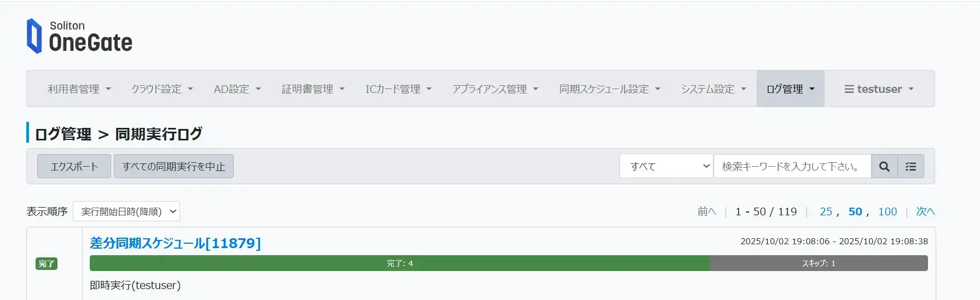
Task: Open the 証明書管理 menu
Action: point(313,89)
